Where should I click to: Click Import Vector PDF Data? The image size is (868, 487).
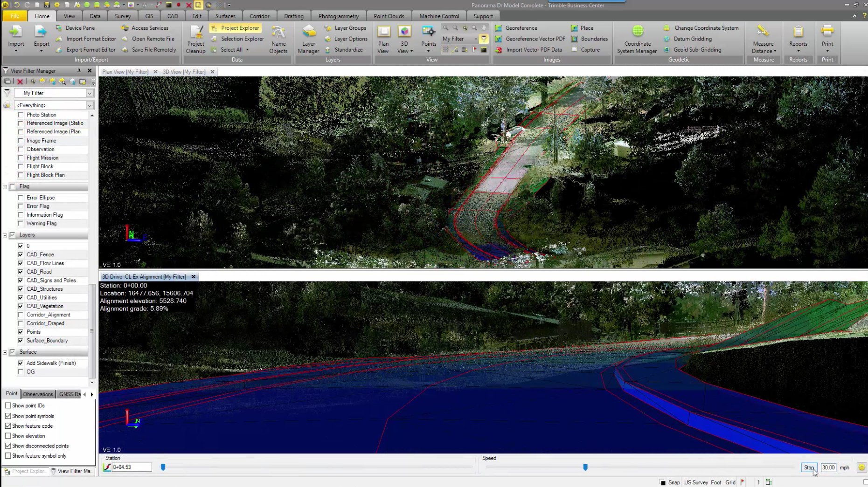pos(528,49)
